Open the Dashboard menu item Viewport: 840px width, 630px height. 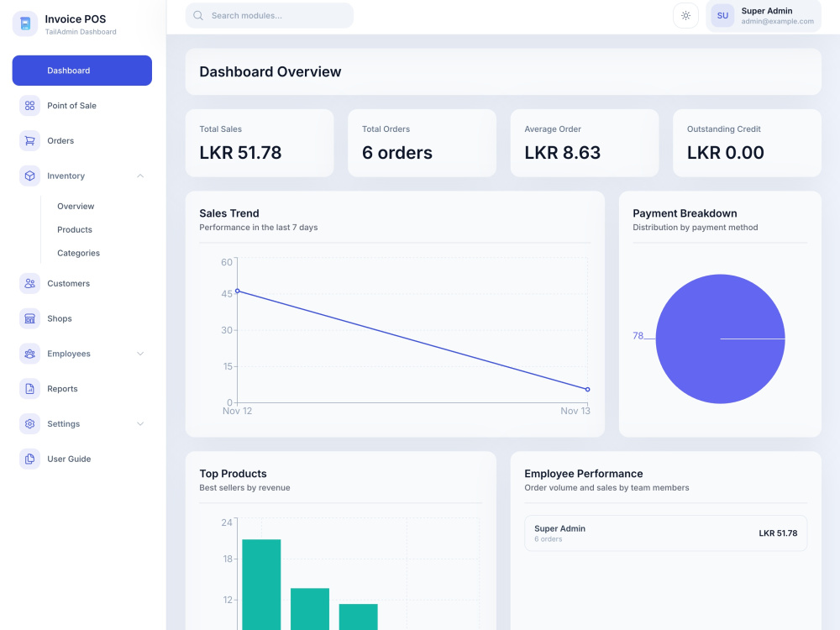click(x=82, y=71)
